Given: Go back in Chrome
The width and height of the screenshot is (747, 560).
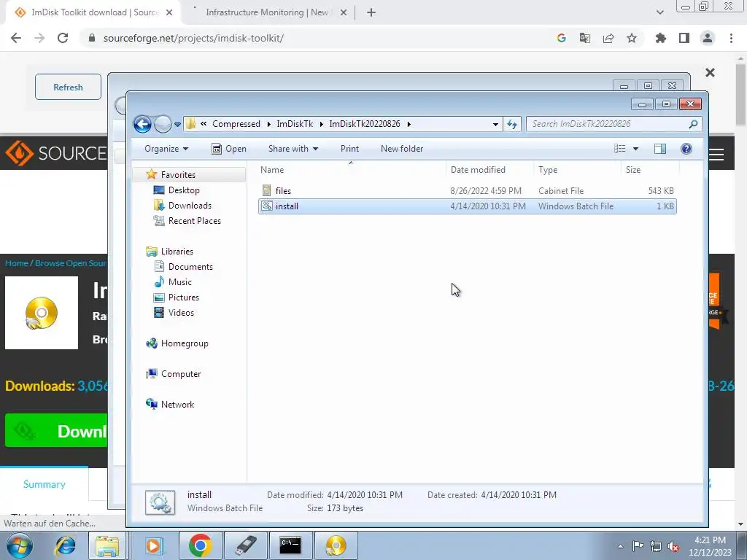Looking at the screenshot, I should click(x=16, y=38).
